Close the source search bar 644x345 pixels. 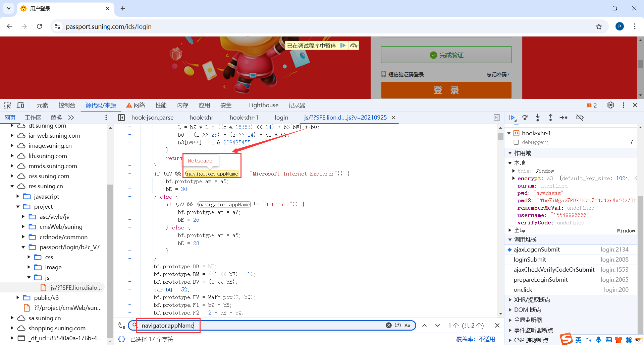497,325
